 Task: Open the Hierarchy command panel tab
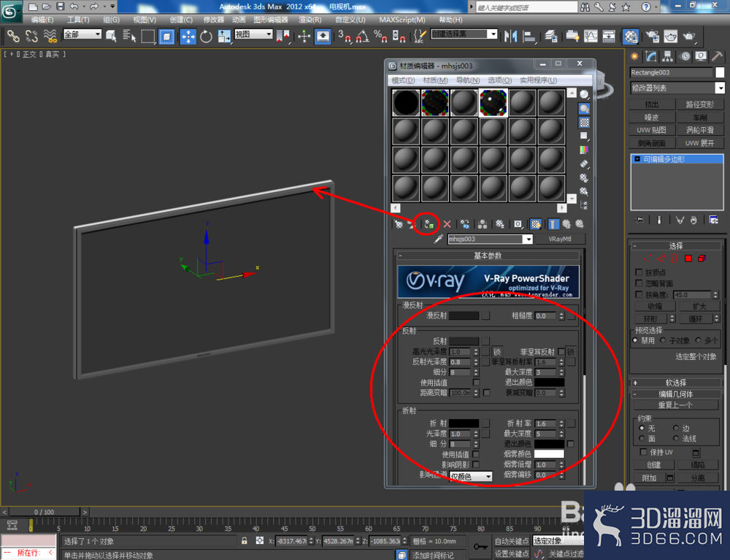pos(668,57)
